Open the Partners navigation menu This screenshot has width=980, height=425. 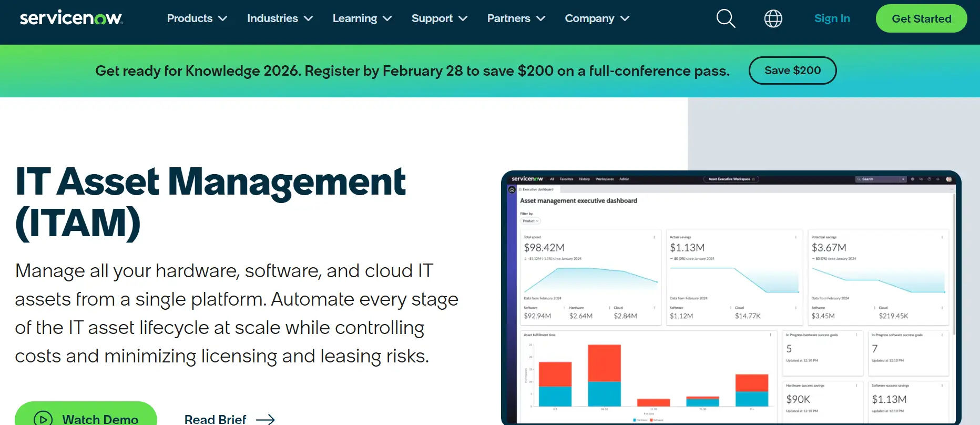(516, 18)
